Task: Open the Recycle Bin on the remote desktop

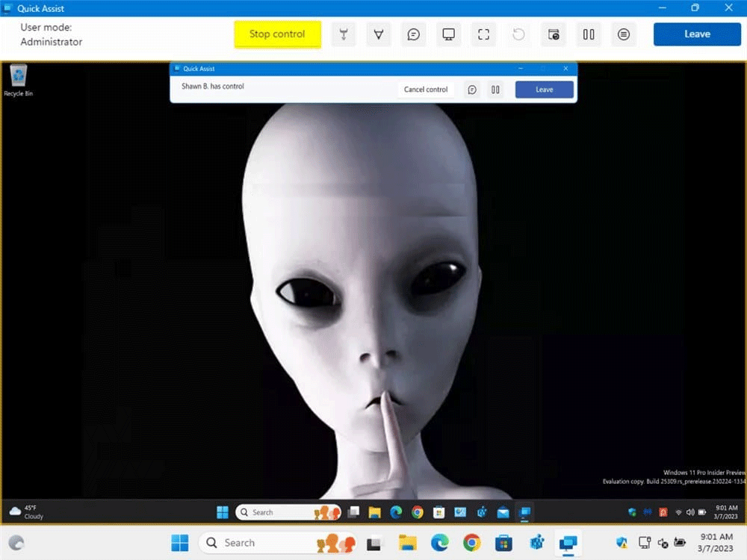Action: (x=18, y=78)
